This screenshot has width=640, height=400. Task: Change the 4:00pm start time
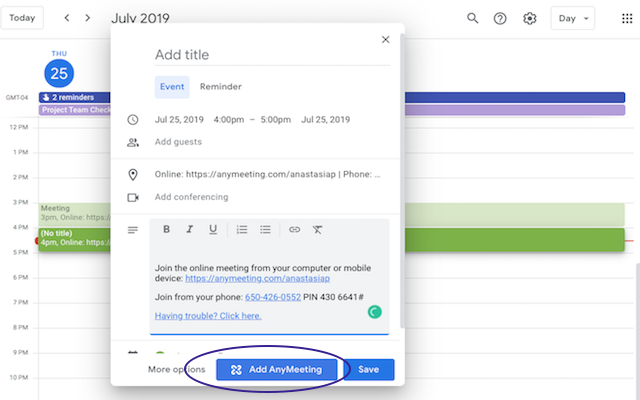tap(229, 120)
